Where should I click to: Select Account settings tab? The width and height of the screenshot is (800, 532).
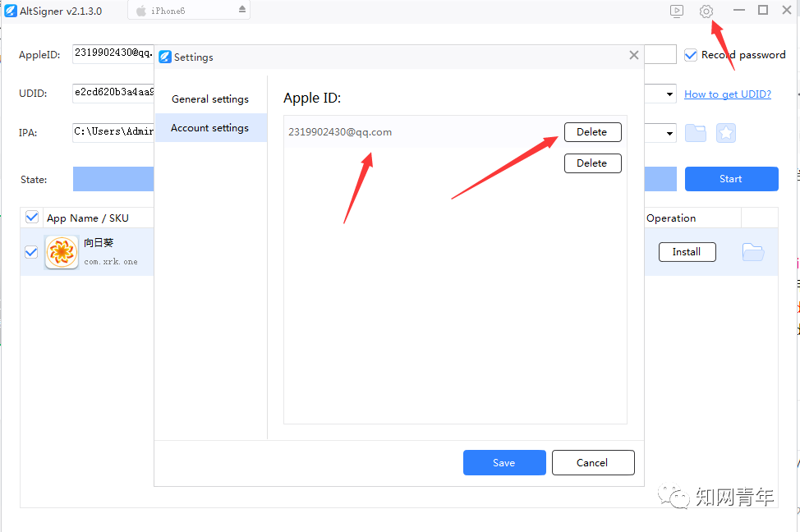pos(210,127)
